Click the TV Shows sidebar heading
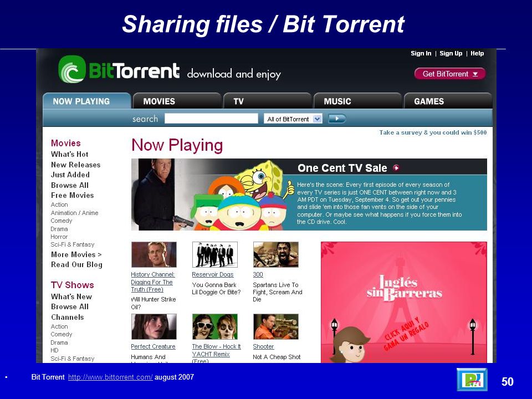This screenshot has height=399, width=532. click(x=72, y=285)
